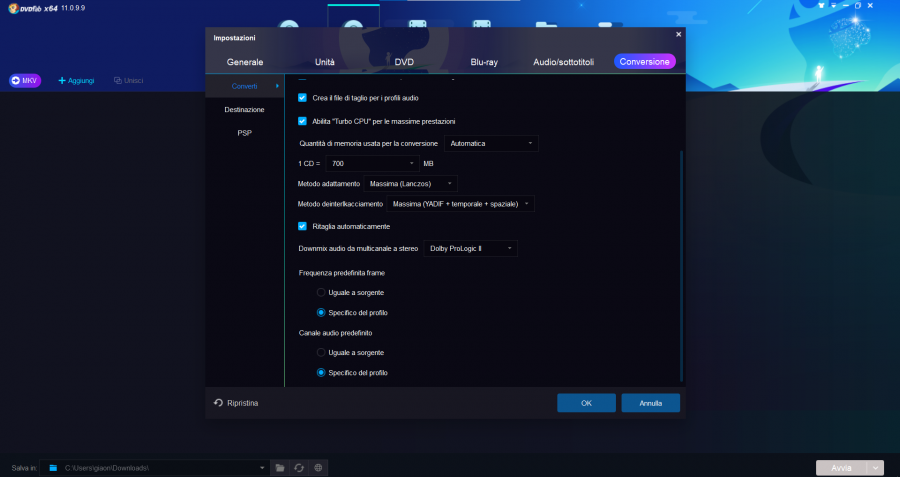Click the OK button
The image size is (900, 477).
(x=586, y=403)
